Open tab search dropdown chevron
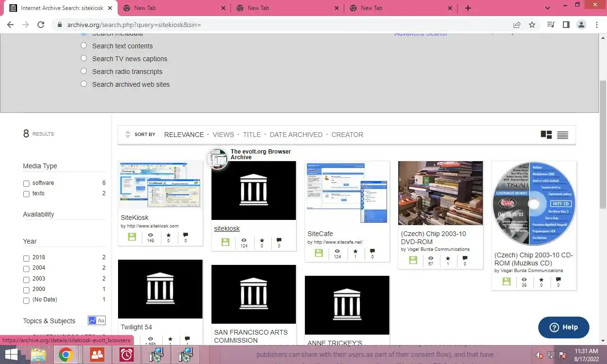Viewport: 607px width, 364px height. click(548, 8)
